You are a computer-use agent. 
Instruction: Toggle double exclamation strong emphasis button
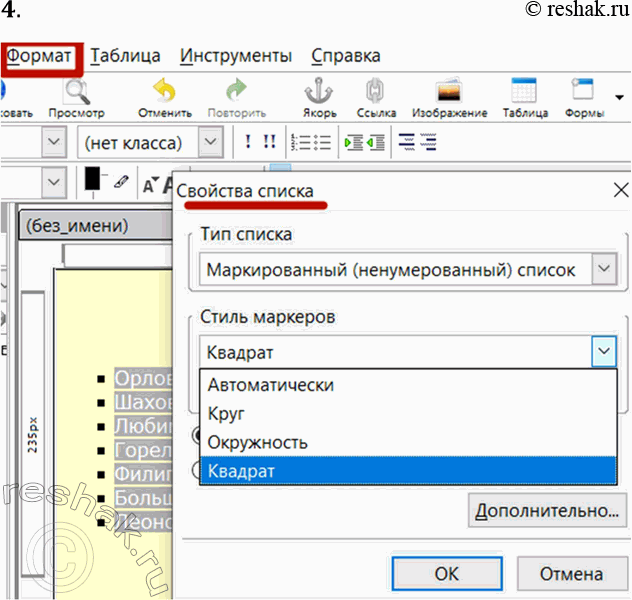(x=268, y=144)
